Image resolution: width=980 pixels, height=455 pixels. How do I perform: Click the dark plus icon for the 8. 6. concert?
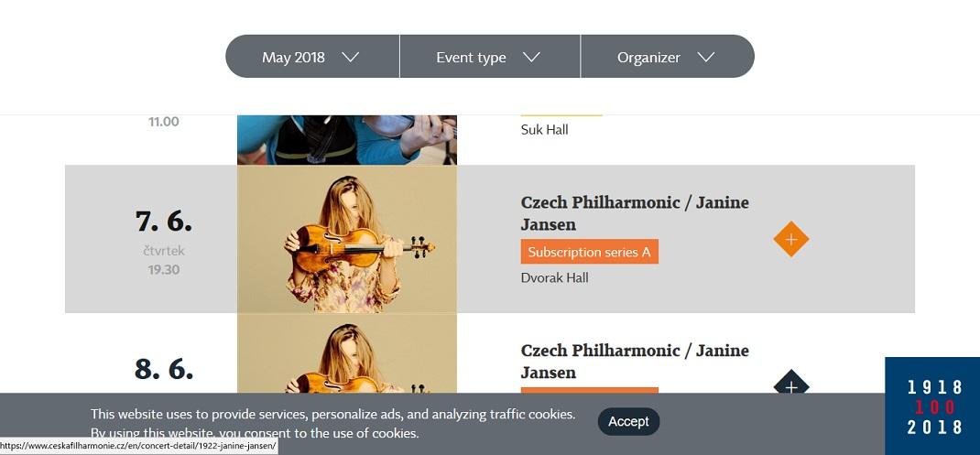click(791, 385)
